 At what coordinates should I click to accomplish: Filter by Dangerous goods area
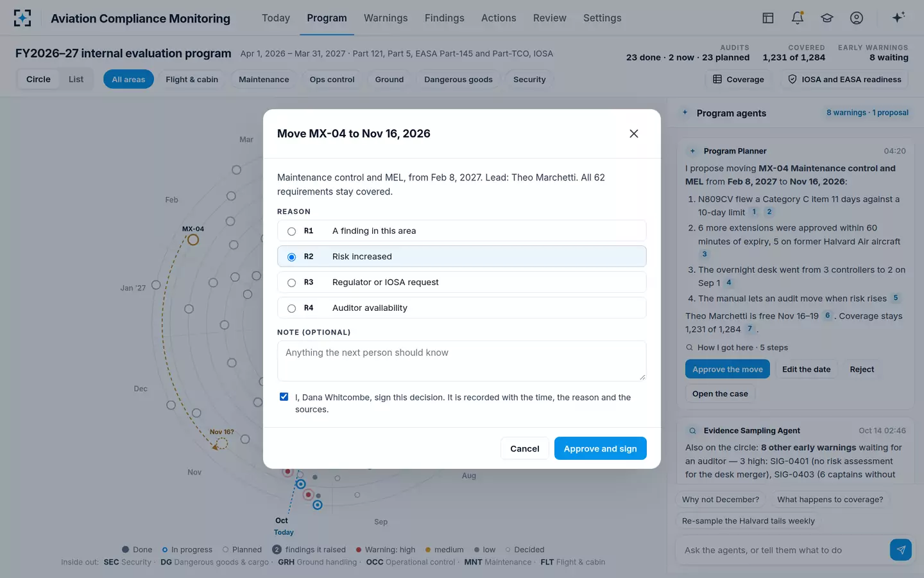tap(458, 80)
